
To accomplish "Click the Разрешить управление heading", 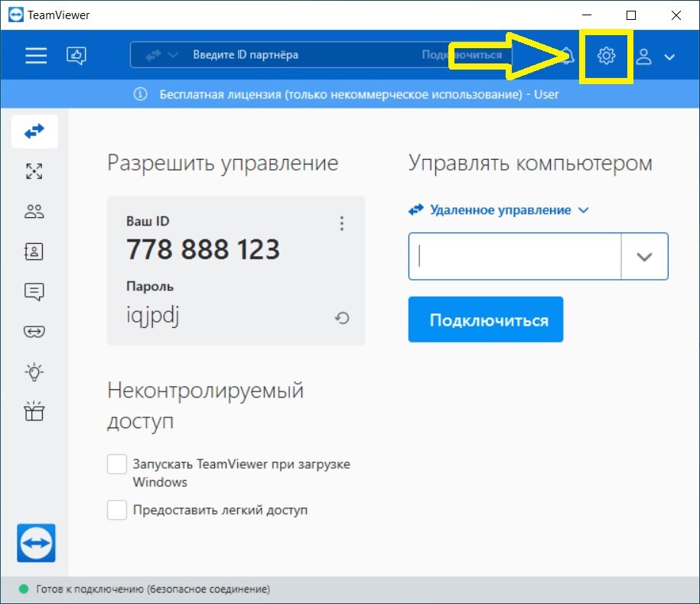I will [223, 163].
